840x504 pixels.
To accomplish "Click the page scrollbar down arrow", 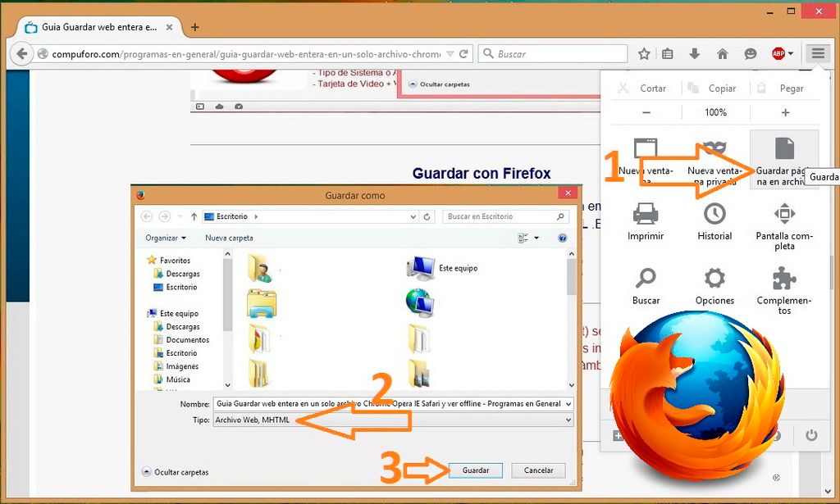I will click(x=829, y=491).
